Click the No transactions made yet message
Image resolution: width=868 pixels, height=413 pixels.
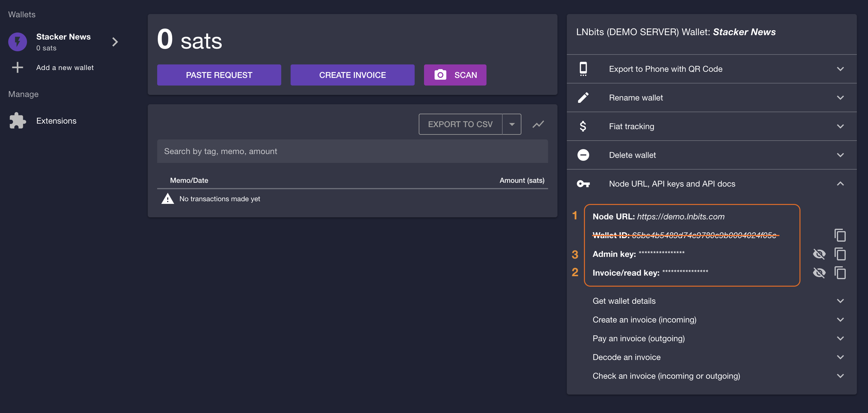(220, 199)
